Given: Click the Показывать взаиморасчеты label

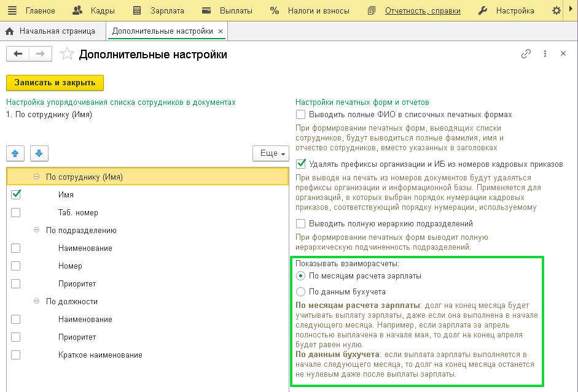Looking at the screenshot, I should click(347, 264).
